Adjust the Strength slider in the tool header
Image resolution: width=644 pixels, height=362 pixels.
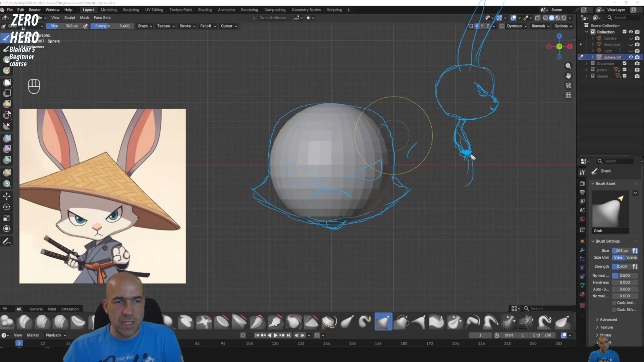click(112, 26)
